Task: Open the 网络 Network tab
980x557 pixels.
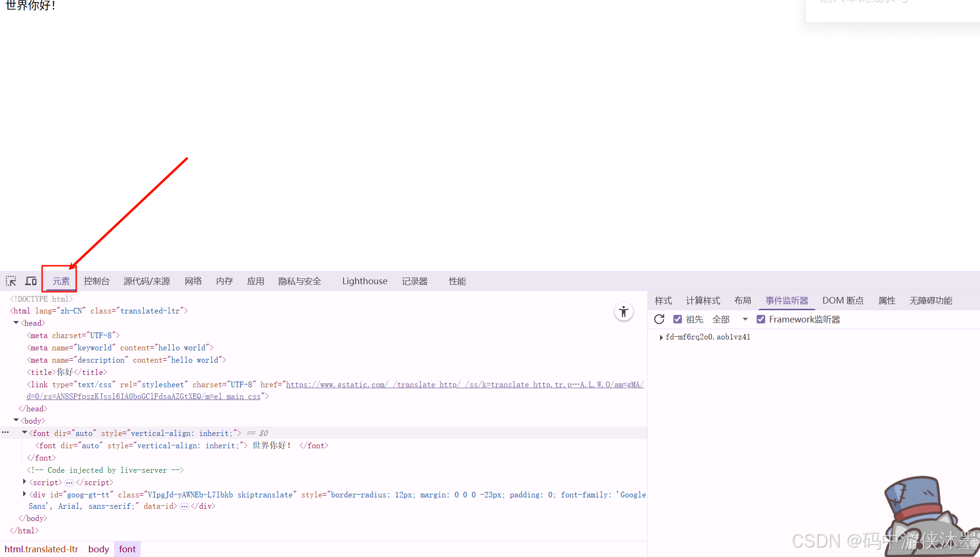Action: [x=193, y=281]
